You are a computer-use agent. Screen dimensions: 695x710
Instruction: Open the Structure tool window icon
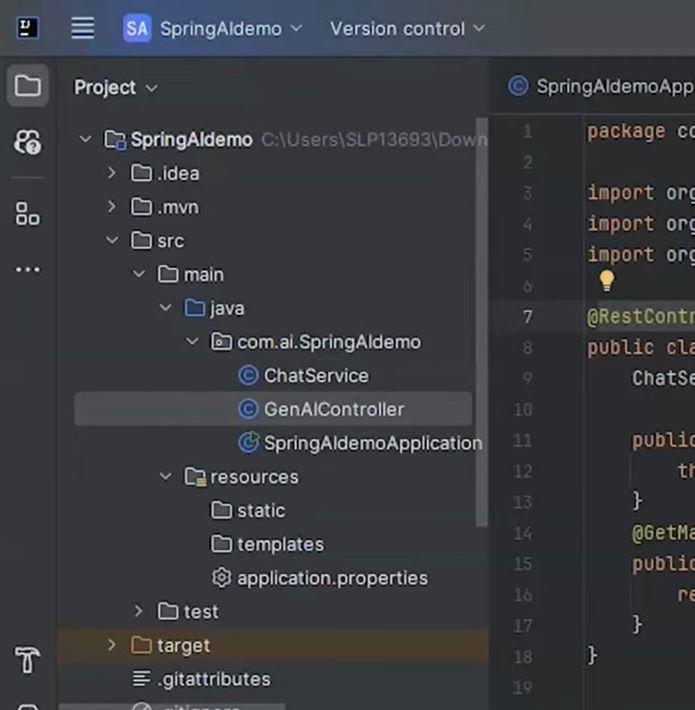tap(28, 214)
